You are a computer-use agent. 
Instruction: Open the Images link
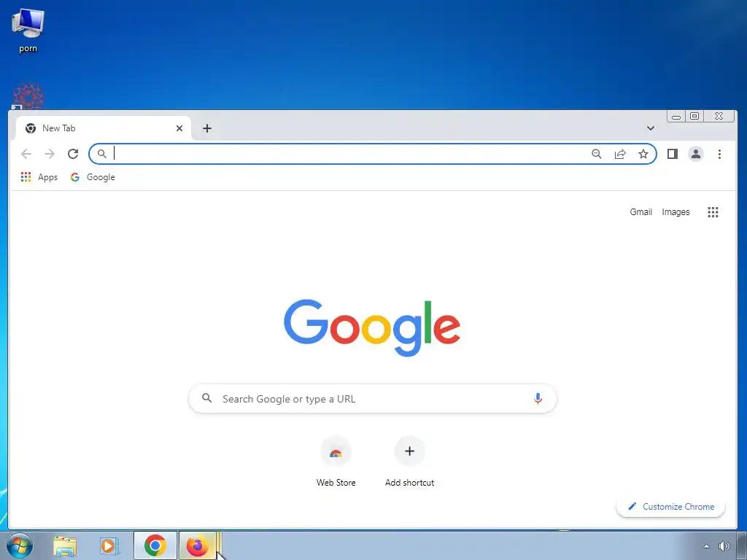[x=676, y=212]
